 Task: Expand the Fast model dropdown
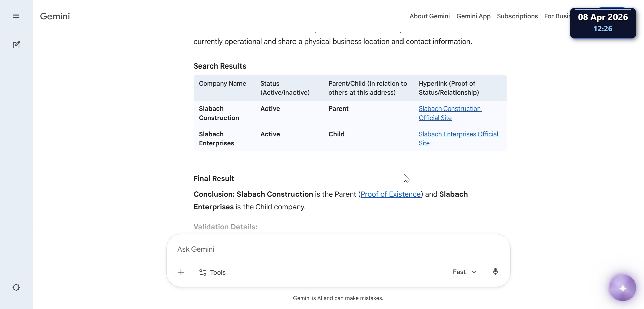[465, 272]
